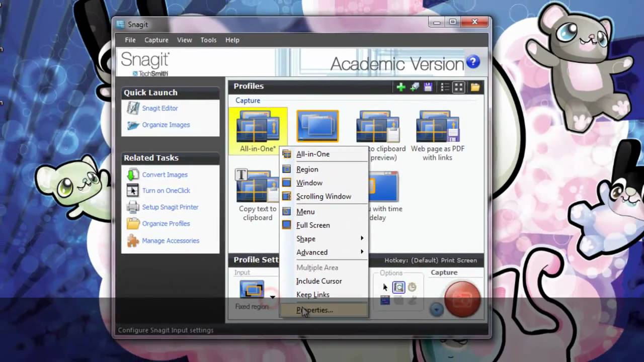Toggle Include Cursor option in menu
644x362 pixels.
(324, 281)
